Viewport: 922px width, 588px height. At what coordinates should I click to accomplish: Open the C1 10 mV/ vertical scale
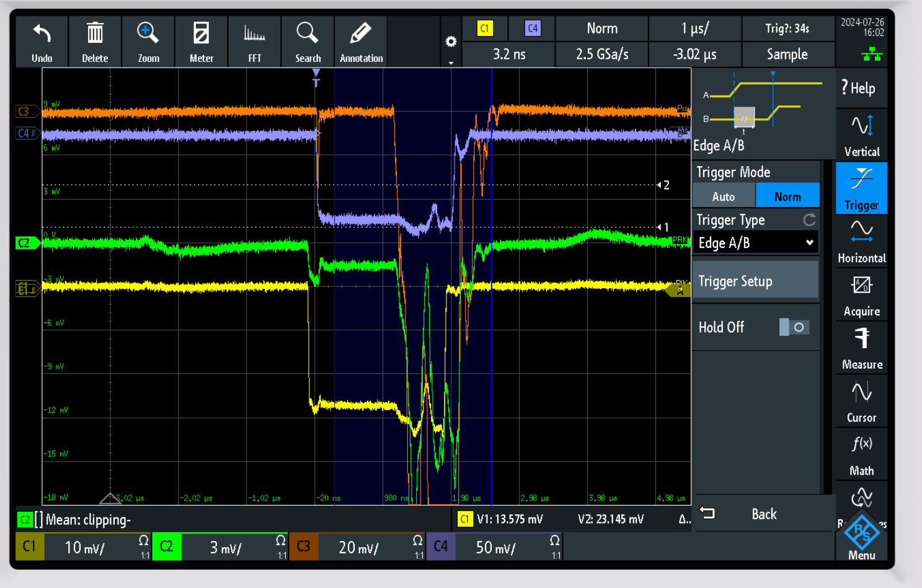tap(84, 548)
